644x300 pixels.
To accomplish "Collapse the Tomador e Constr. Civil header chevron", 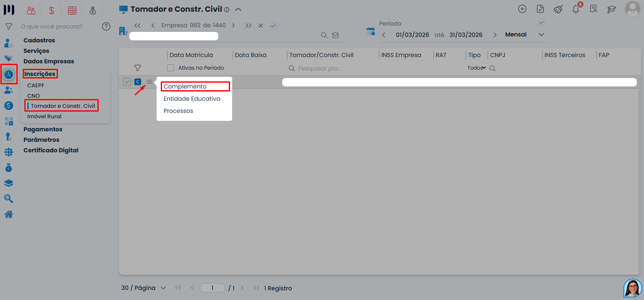I will click(x=238, y=9).
